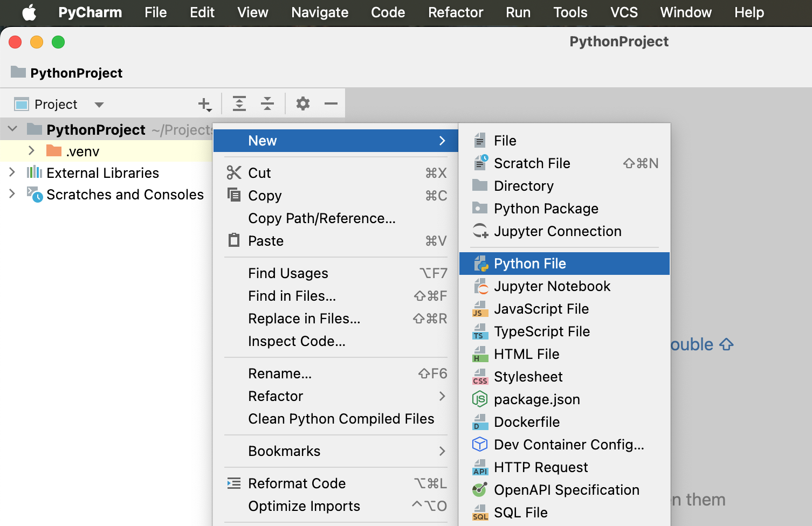Open the Apple menu
The image size is (812, 526).
(30, 12)
